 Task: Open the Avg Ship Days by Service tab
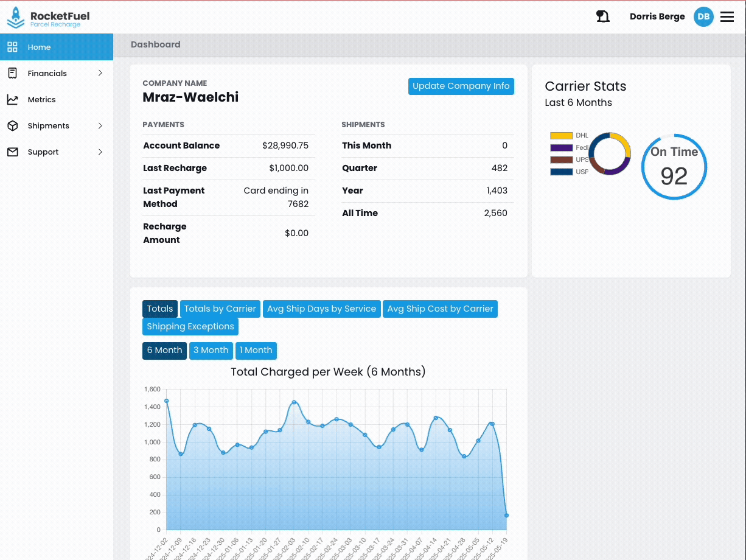click(321, 309)
